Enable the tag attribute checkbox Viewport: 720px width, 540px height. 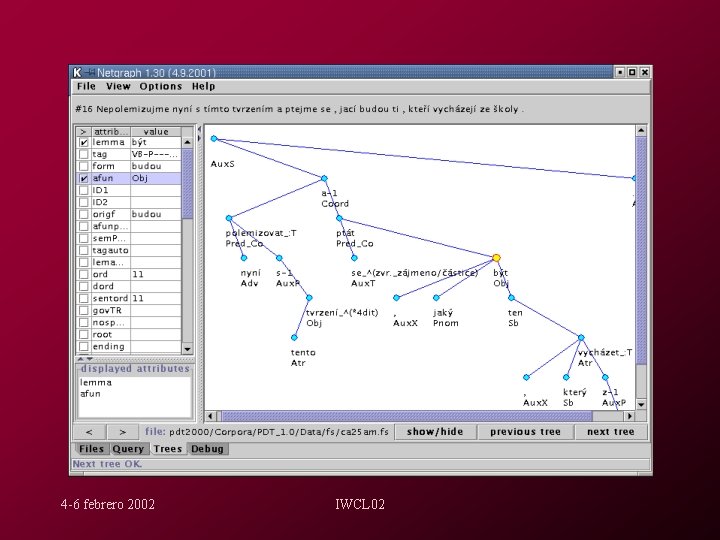[84, 154]
